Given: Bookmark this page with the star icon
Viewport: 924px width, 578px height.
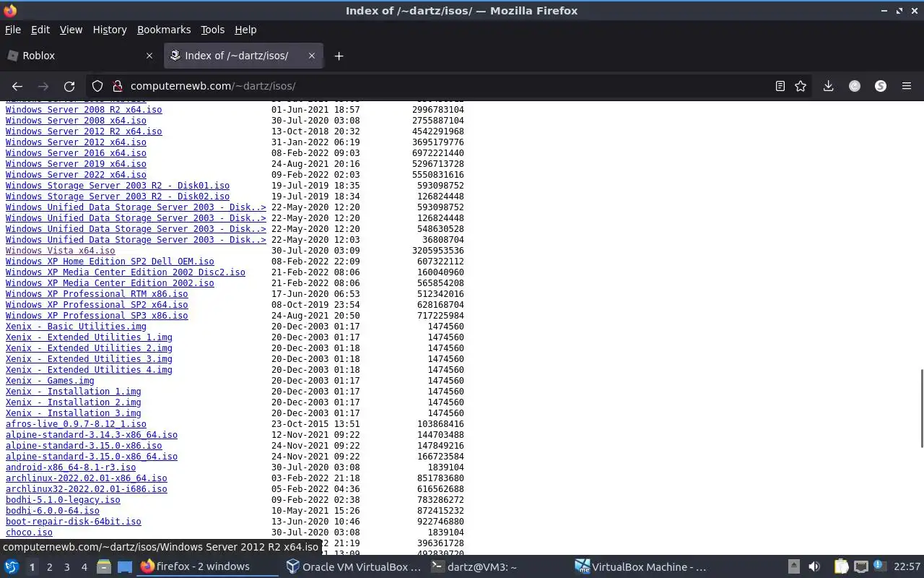Looking at the screenshot, I should coord(801,86).
